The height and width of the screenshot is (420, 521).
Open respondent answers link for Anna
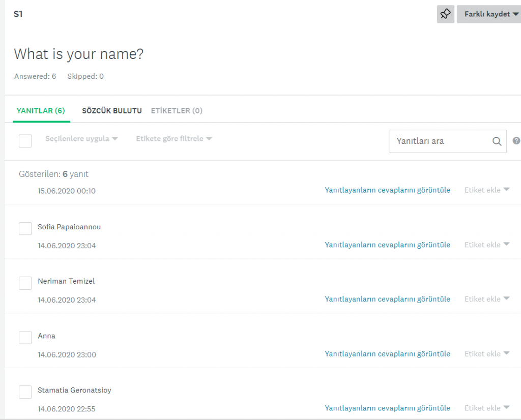(x=387, y=354)
